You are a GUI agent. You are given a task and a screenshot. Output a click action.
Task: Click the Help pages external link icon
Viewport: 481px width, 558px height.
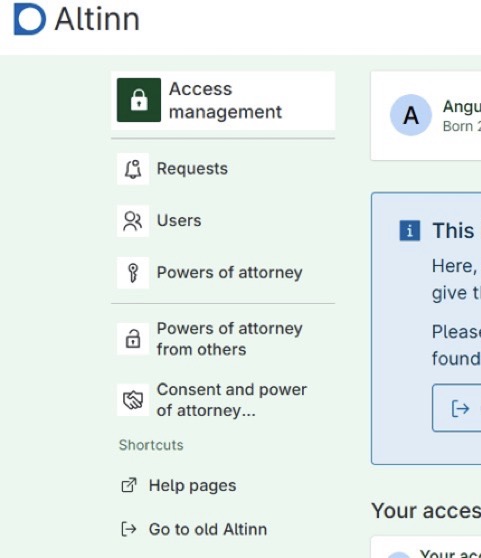[x=128, y=485]
